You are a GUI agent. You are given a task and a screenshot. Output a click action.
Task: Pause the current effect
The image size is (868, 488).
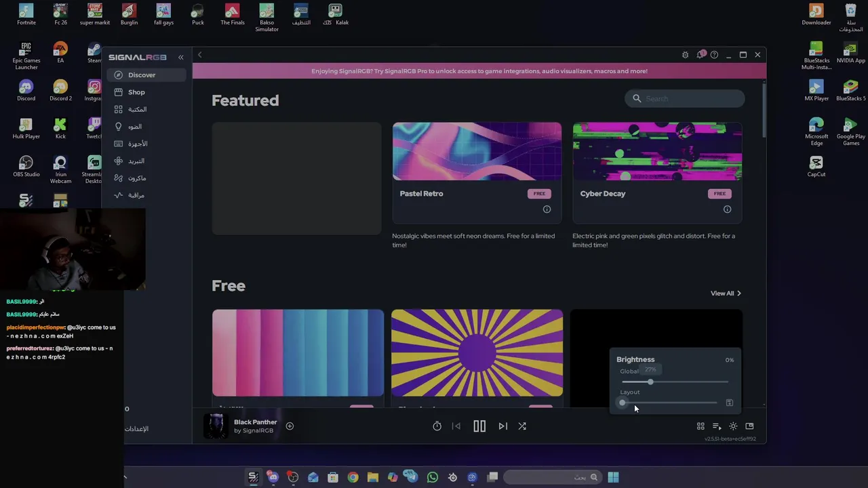point(479,426)
